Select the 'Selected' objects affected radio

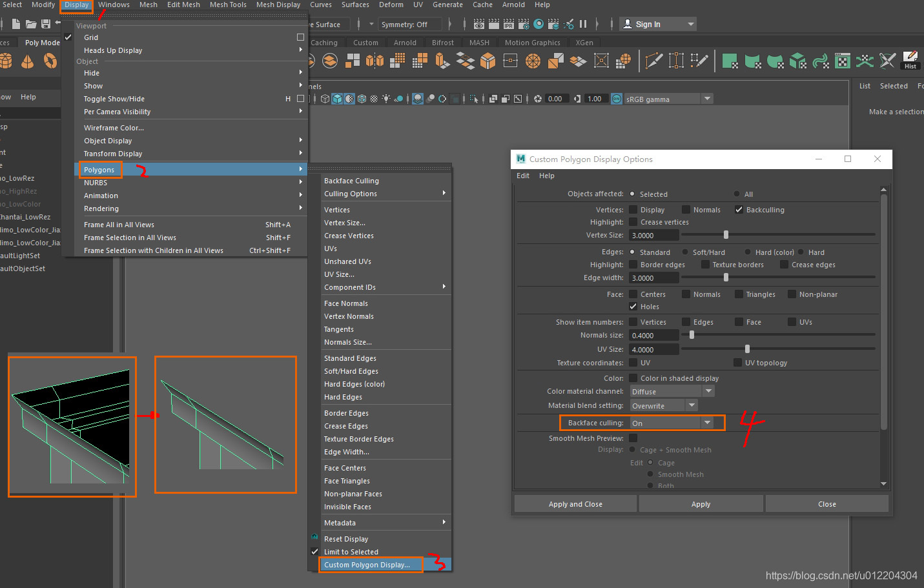point(632,194)
